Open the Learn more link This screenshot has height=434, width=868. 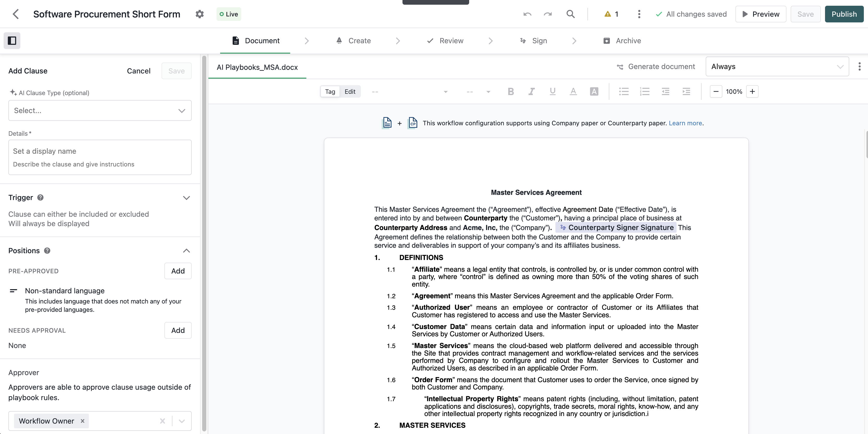tap(685, 123)
